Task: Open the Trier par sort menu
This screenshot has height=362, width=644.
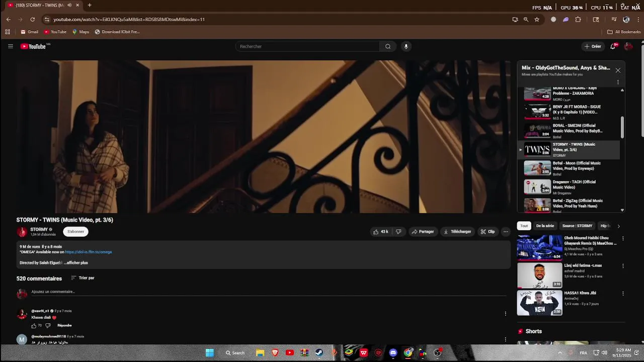Action: [x=83, y=278]
